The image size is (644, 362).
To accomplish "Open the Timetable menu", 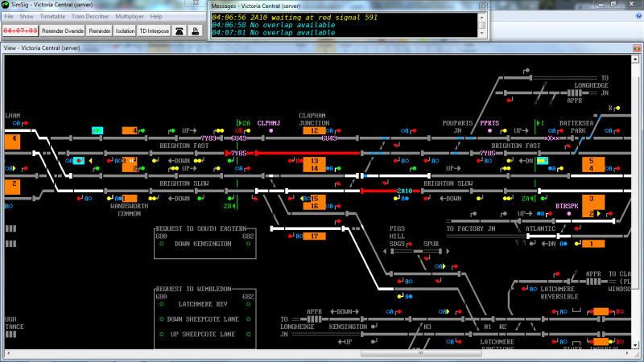I will coord(52,16).
